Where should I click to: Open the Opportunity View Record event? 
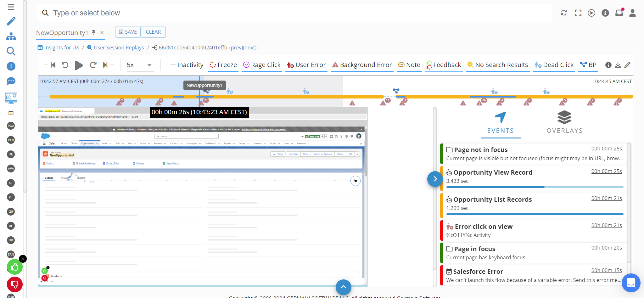pos(534,178)
